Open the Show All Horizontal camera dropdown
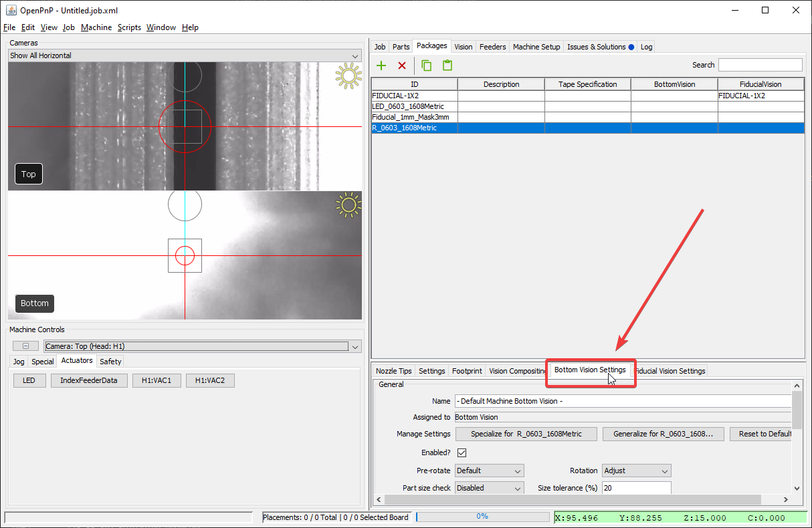 185,55
